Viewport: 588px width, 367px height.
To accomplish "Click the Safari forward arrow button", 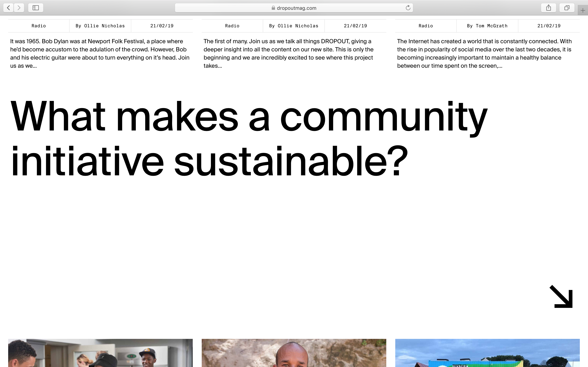I will click(19, 8).
